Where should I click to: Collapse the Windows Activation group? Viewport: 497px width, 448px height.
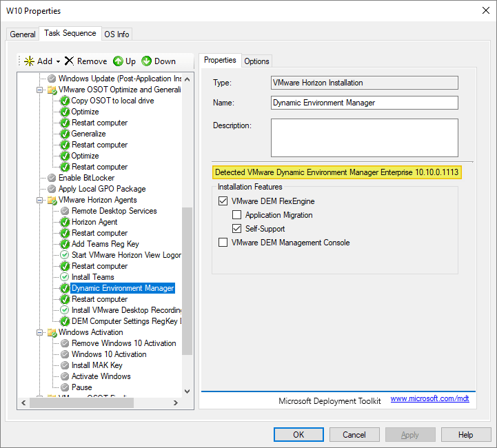click(39, 332)
